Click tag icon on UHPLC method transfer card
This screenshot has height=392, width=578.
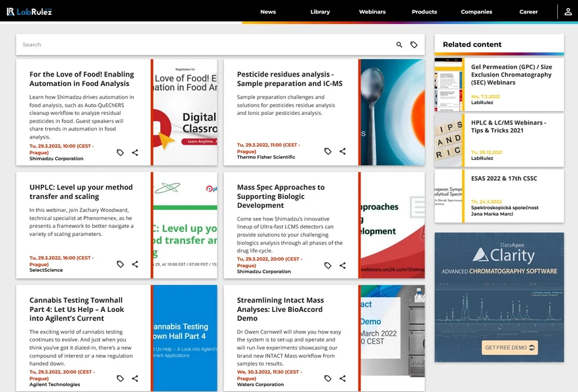[x=120, y=264]
